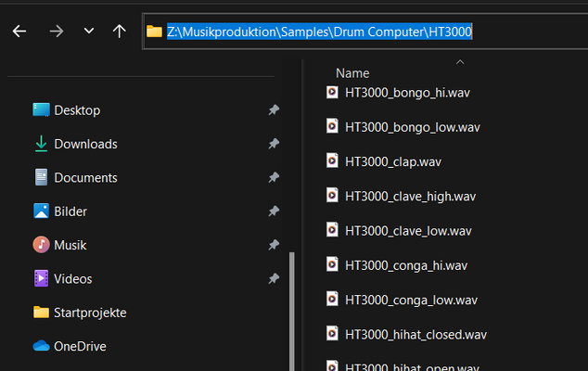Go forward with the right arrow

(57, 32)
